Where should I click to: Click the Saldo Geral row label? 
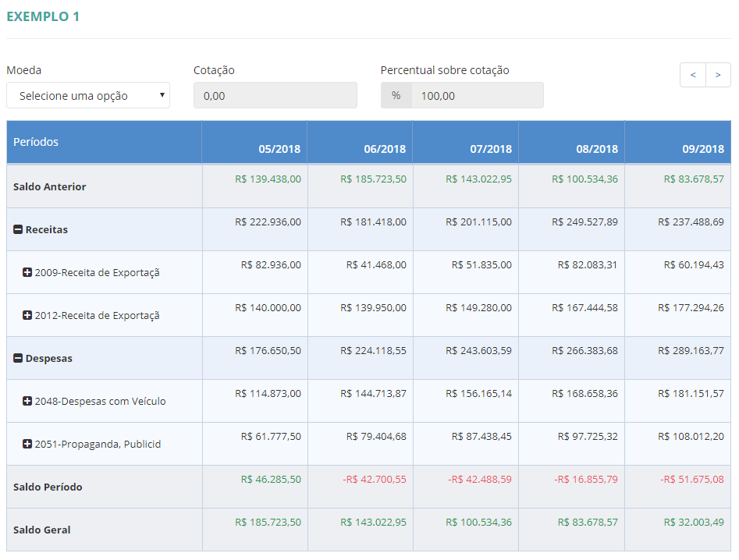[x=42, y=530]
